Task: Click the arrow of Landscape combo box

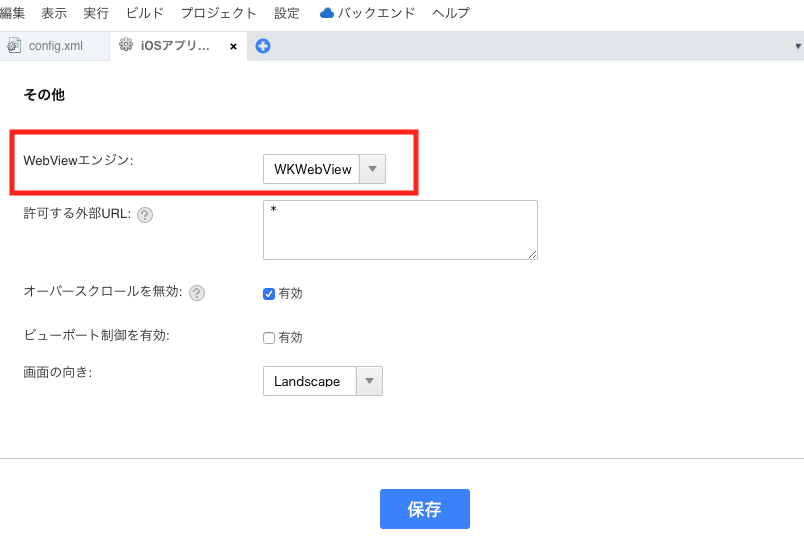Action: [369, 381]
